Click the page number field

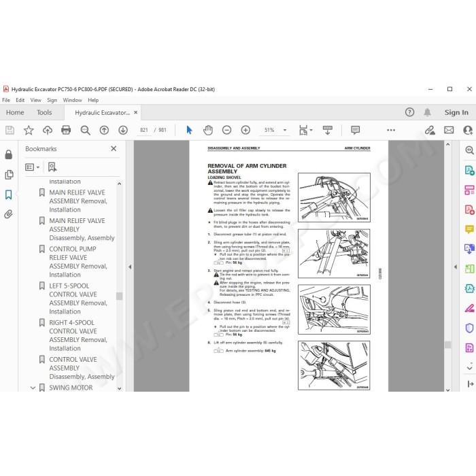coord(144,131)
